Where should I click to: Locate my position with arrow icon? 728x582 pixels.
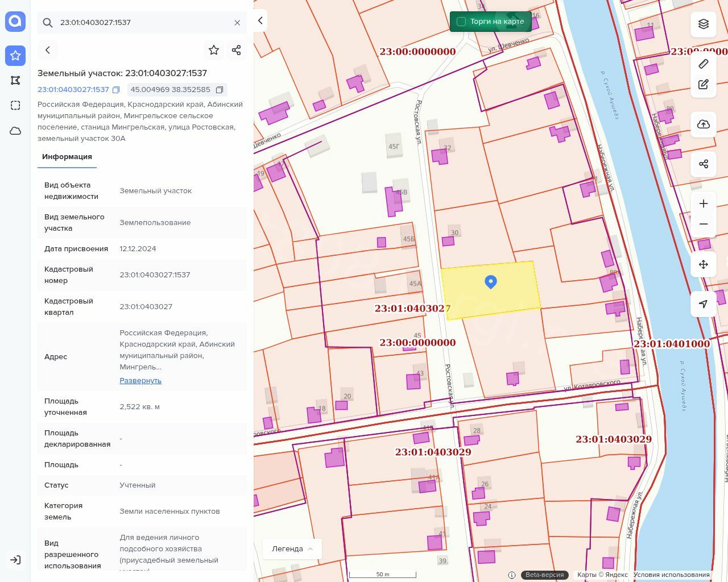click(x=704, y=304)
